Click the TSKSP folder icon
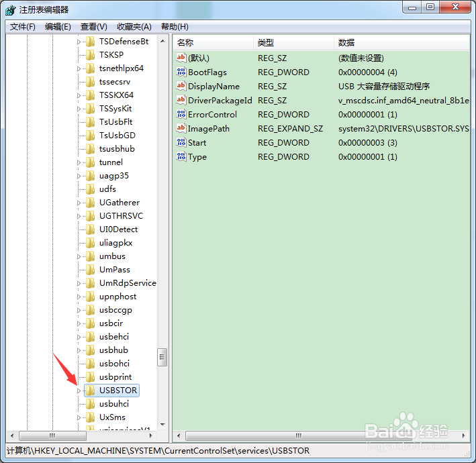The width and height of the screenshot is (476, 463). (90, 55)
